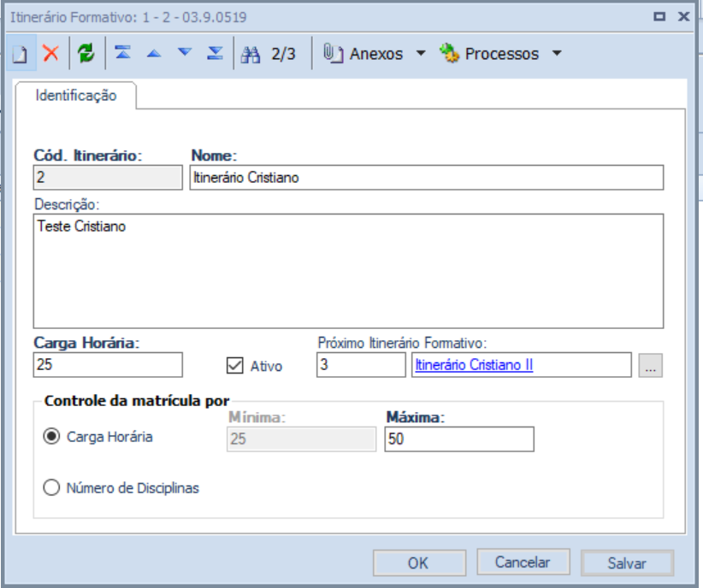The width and height of the screenshot is (703, 588).
Task: Click the green refresh arrows icon
Action: (x=86, y=53)
